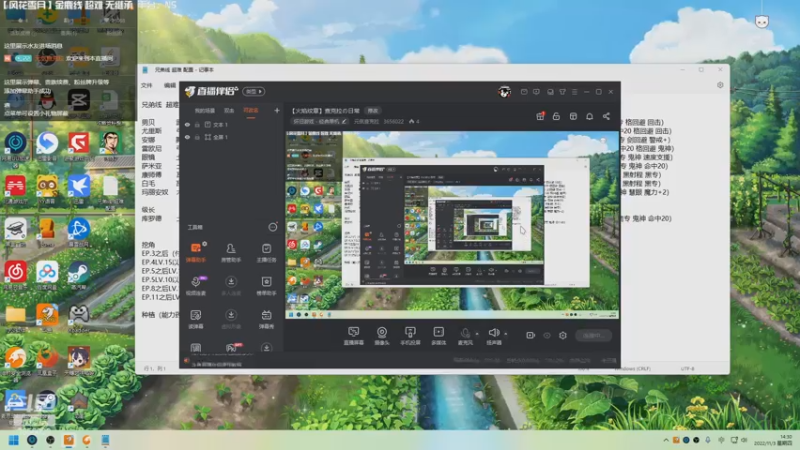Open the 主播任务 tool
800x450 pixels.
(x=266, y=253)
